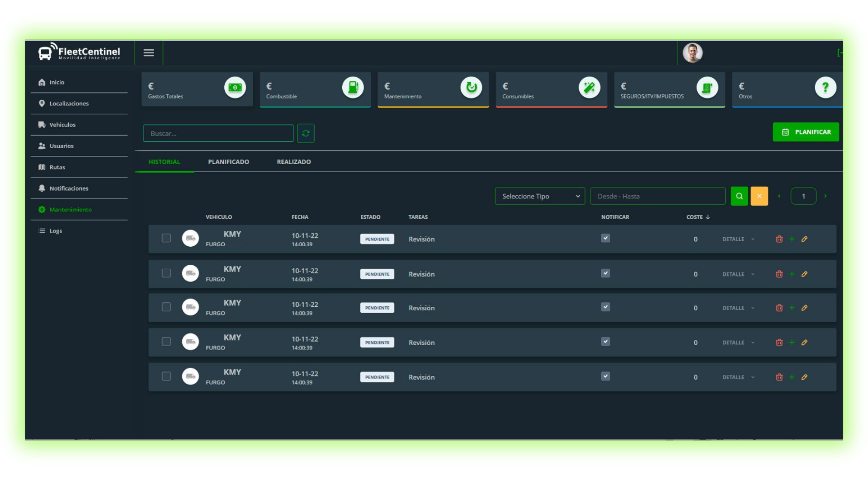The width and height of the screenshot is (868, 488).
Task: Tick the second row's selection checkbox
Action: click(x=166, y=273)
